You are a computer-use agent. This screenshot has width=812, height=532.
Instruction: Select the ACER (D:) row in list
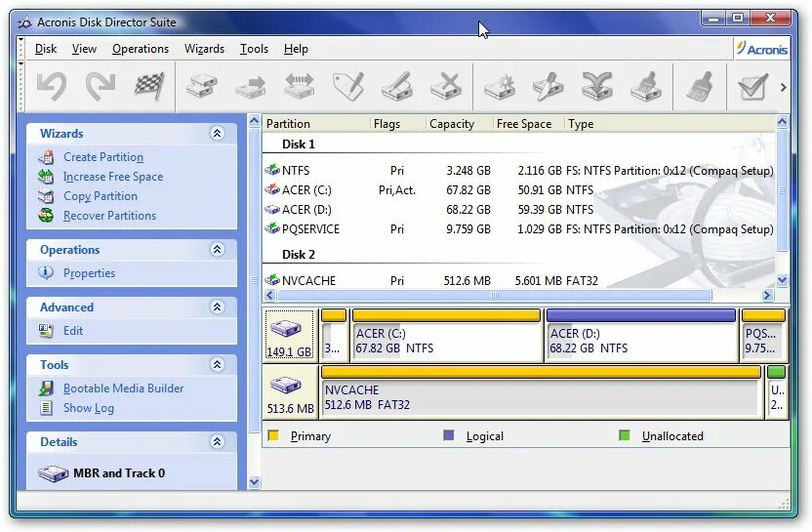click(x=519, y=210)
